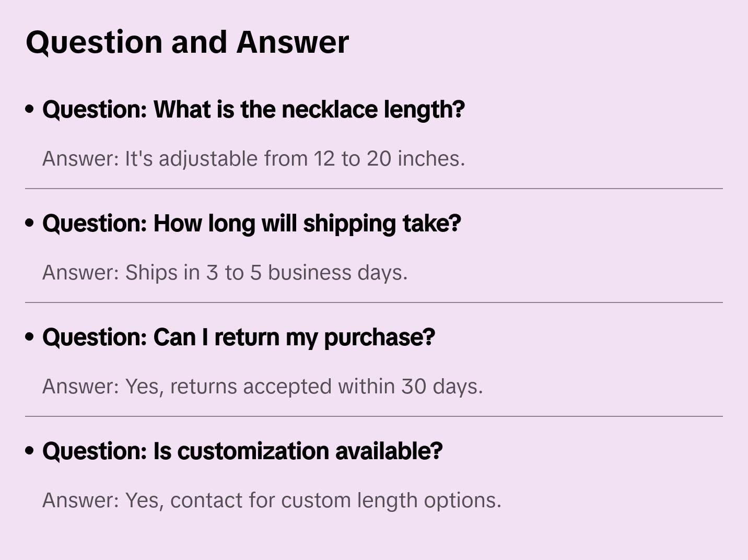Click the word "Answer" in the page heading
This screenshot has height=560, width=748.
[293, 42]
